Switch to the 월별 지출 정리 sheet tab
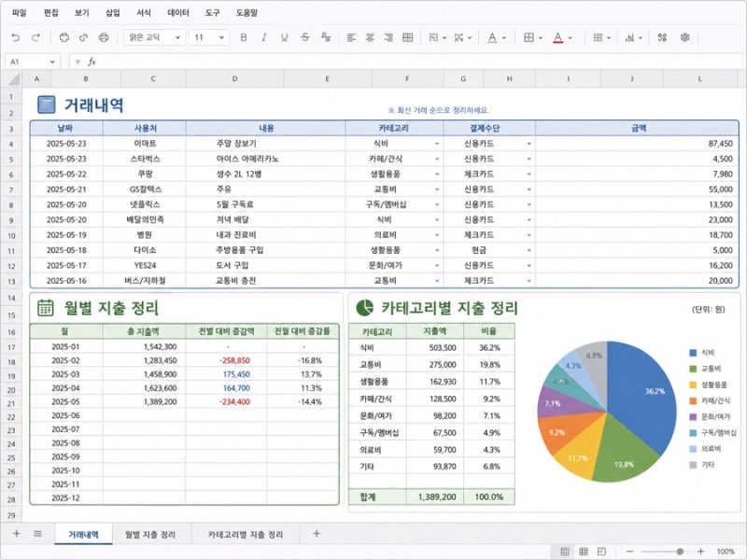Image resolution: width=747 pixels, height=560 pixels. [x=150, y=534]
